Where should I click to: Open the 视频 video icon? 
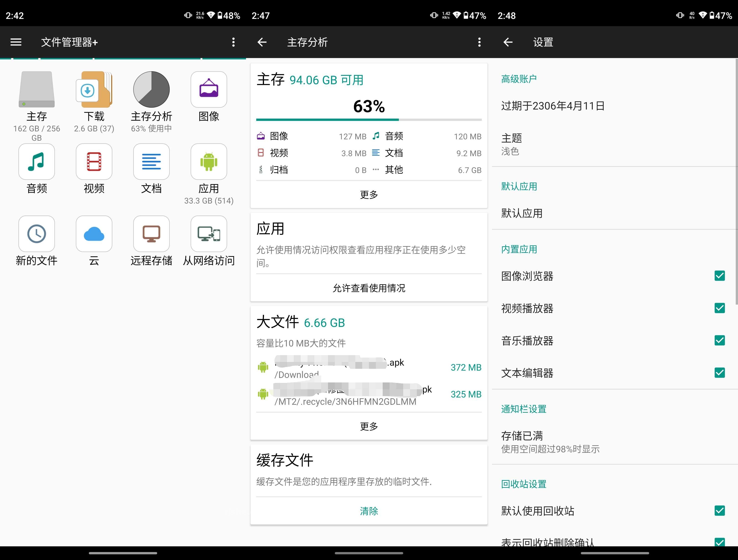pyautogui.click(x=94, y=162)
